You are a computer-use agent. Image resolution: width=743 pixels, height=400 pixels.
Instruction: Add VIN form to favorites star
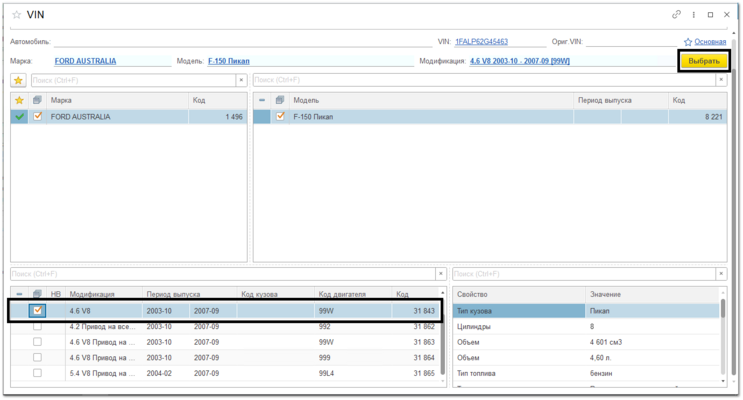17,15
